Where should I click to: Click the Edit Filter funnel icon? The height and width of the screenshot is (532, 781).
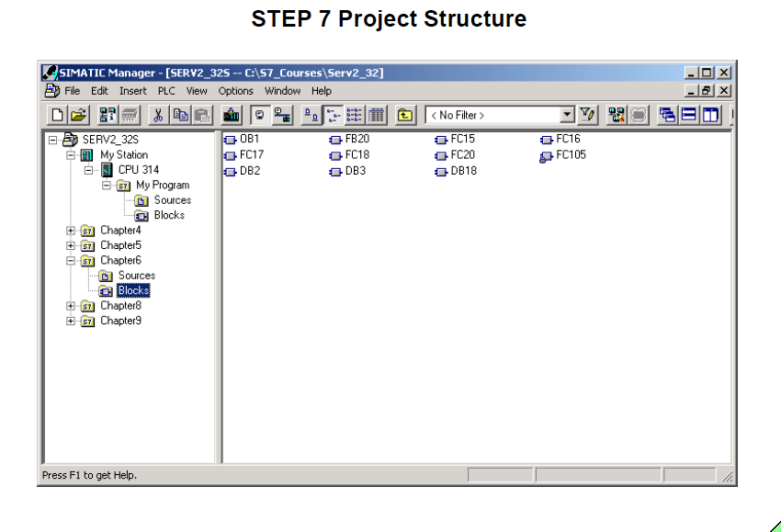coord(588,115)
